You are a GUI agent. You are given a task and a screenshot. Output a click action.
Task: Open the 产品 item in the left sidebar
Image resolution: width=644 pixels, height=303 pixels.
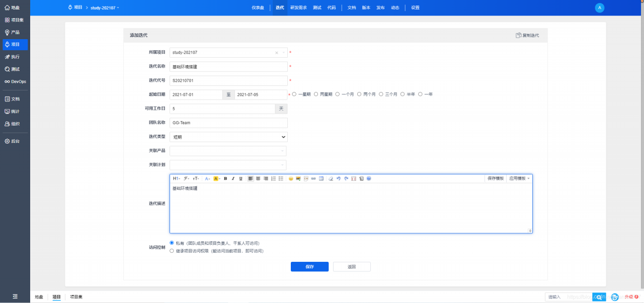pos(15,32)
